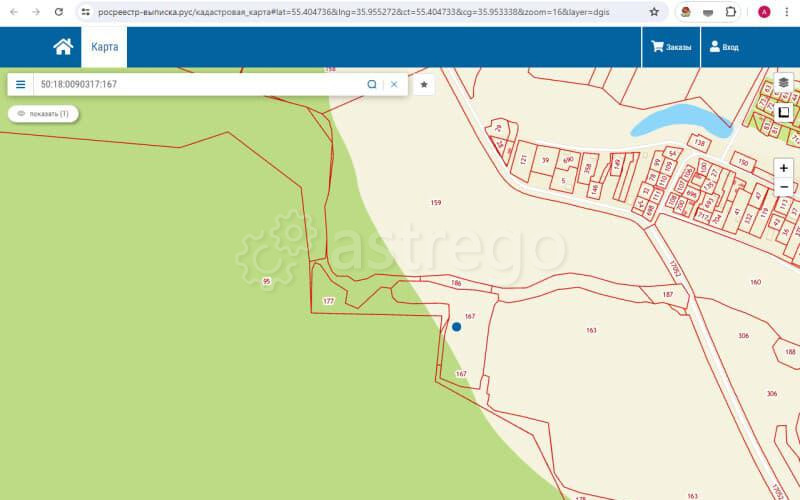
Task: Zoom in the map with plus button
Action: point(783,168)
